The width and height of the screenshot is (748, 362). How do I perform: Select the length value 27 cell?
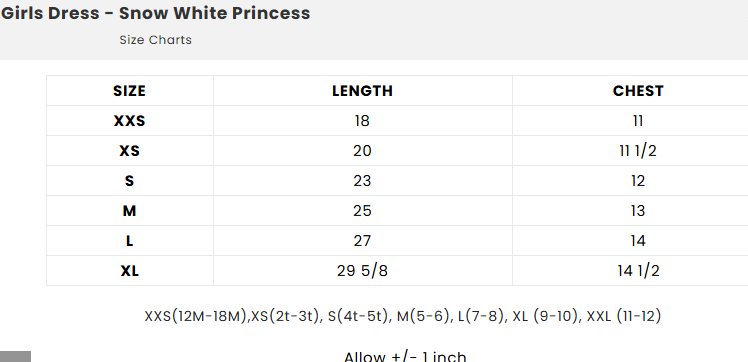tap(363, 241)
